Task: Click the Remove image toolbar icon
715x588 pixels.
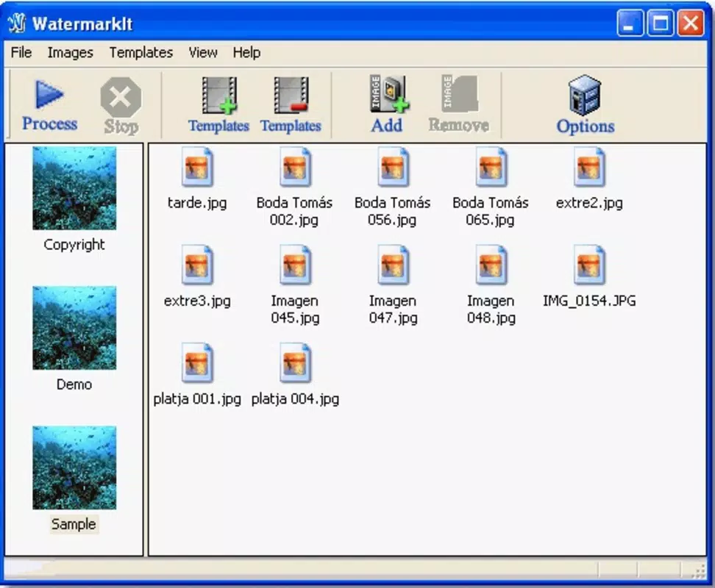Action: point(460,93)
